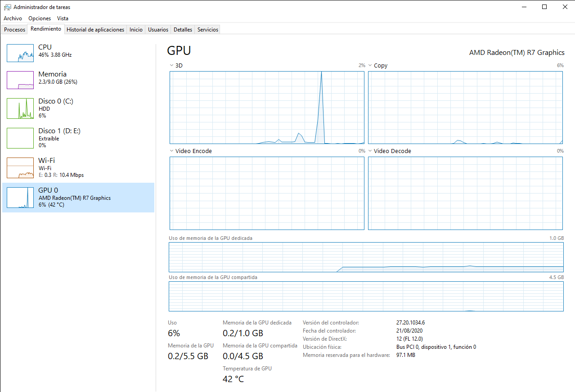Click the 4.5 GB shared memory scale label
This screenshot has width=575, height=392.
point(557,277)
